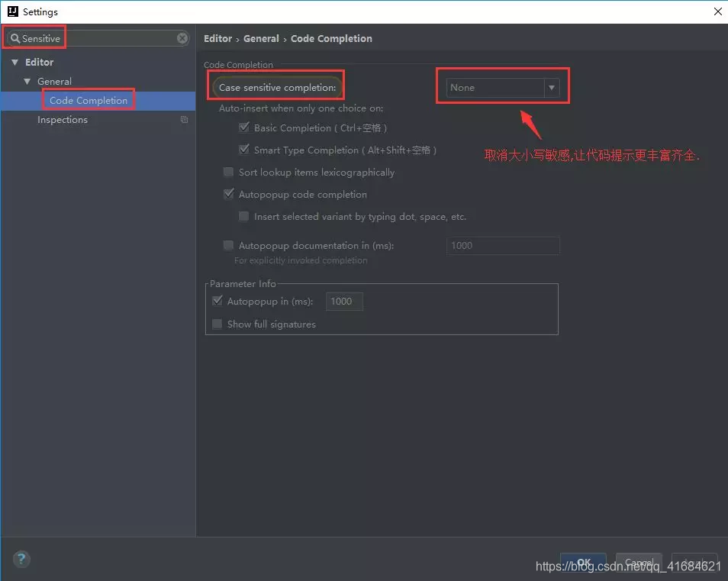Viewport: 728px width, 581px height.
Task: Click Auto-insert when only one choice label
Action: 301,108
